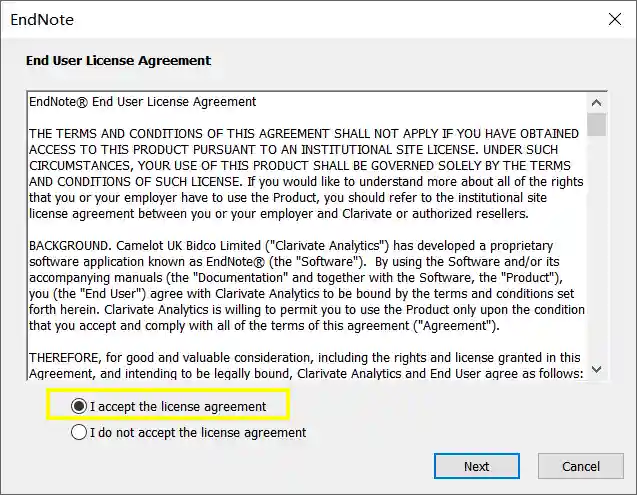637x495 pixels.
Task: Choose "I do not accept the license agreement"
Action: tap(79, 433)
